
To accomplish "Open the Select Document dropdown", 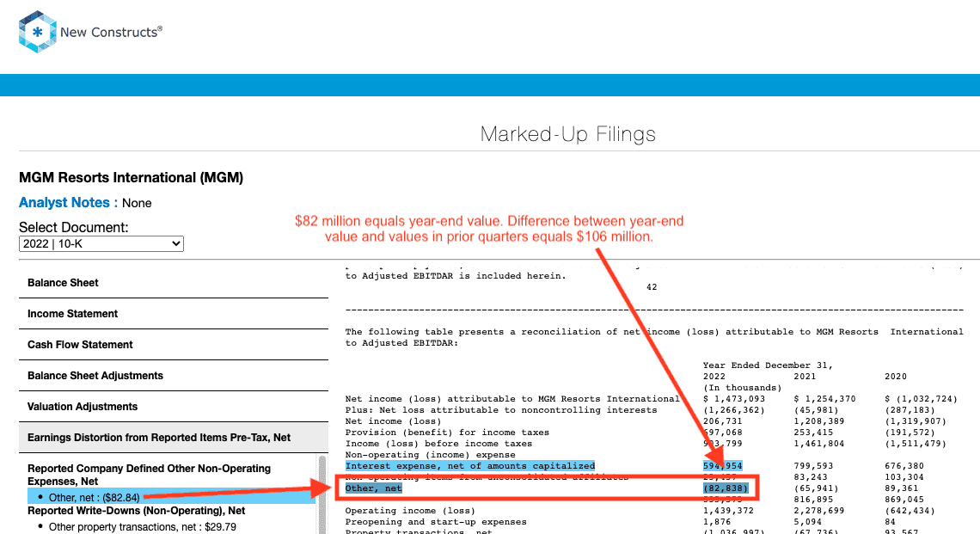I will pos(101,244).
